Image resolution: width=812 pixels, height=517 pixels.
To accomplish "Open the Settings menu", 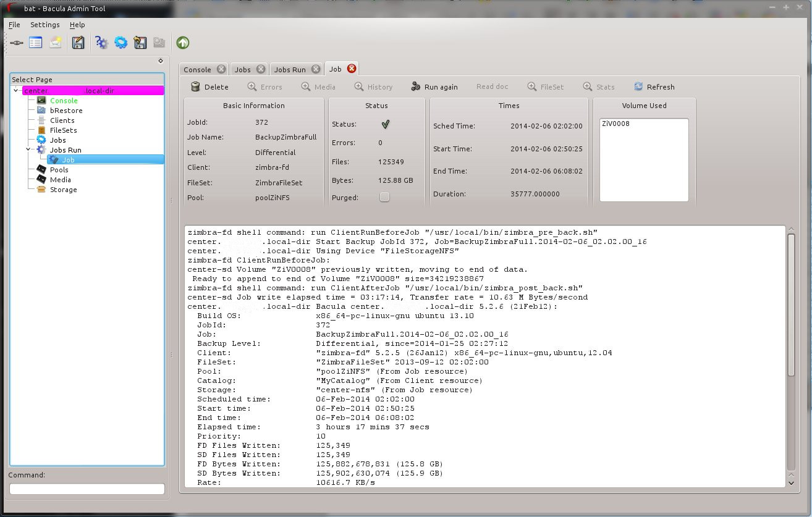I will pos(45,25).
